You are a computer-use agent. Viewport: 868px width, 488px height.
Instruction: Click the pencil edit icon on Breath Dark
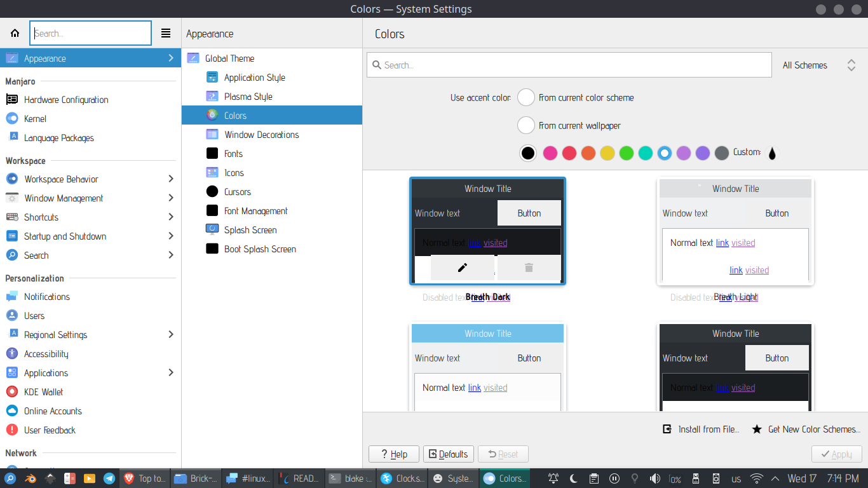tap(463, 268)
